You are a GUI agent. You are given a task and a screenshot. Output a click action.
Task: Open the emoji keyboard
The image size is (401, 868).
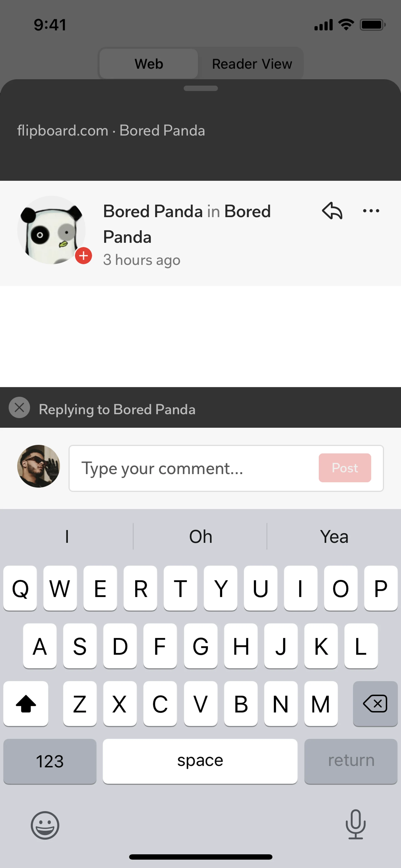(x=45, y=825)
